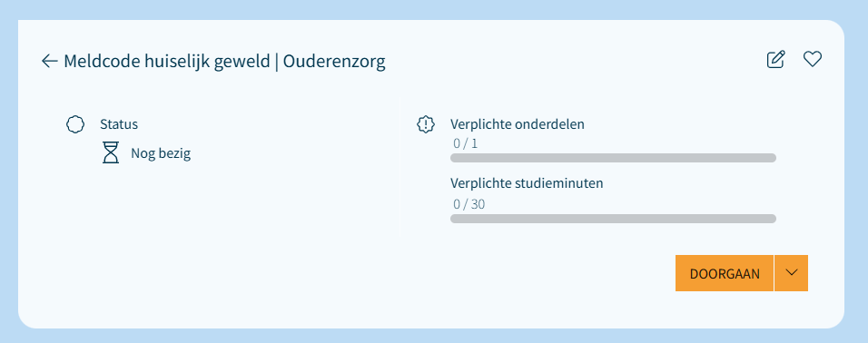Click the Status label

click(119, 124)
